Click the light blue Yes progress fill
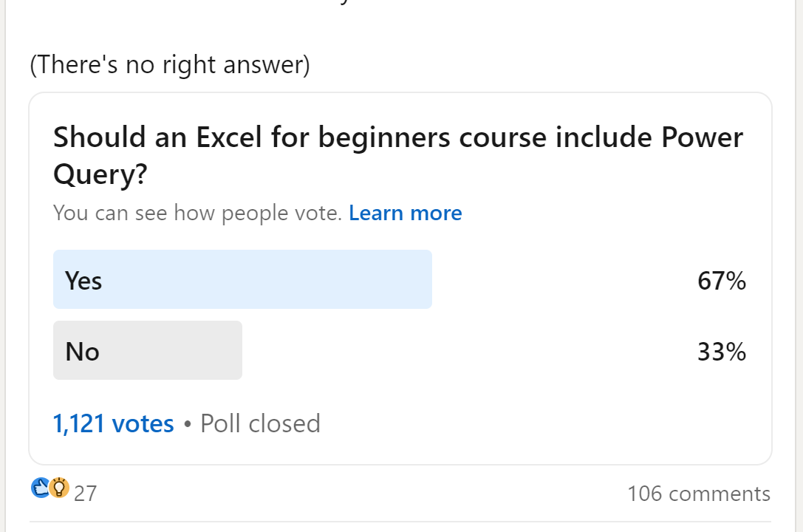The image size is (803, 532). (x=295, y=279)
